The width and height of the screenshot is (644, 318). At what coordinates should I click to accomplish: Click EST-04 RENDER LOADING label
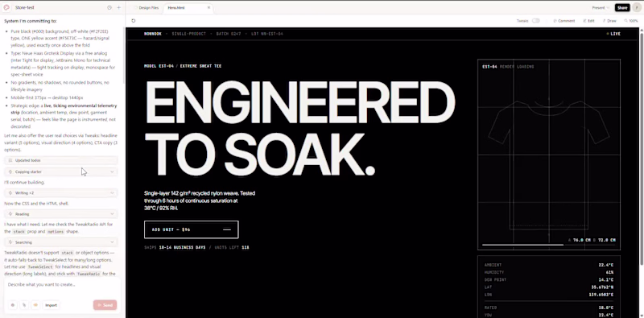click(x=508, y=67)
